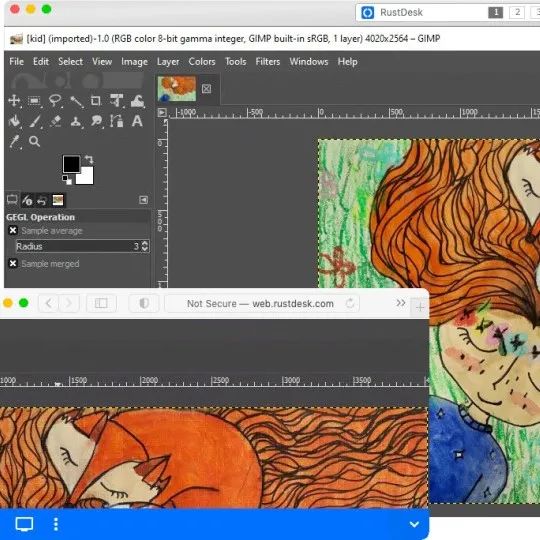Select the Crop tool
The image size is (540, 540).
[96, 101]
